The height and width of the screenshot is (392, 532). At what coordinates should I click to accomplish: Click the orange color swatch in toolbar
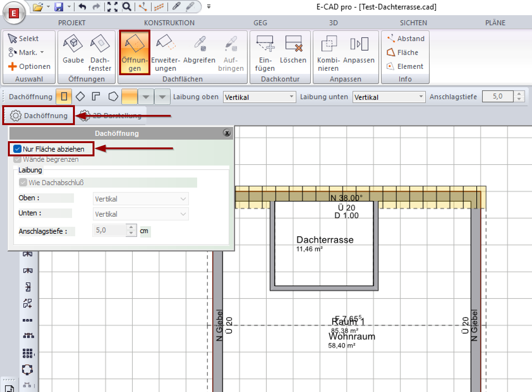[x=130, y=97]
